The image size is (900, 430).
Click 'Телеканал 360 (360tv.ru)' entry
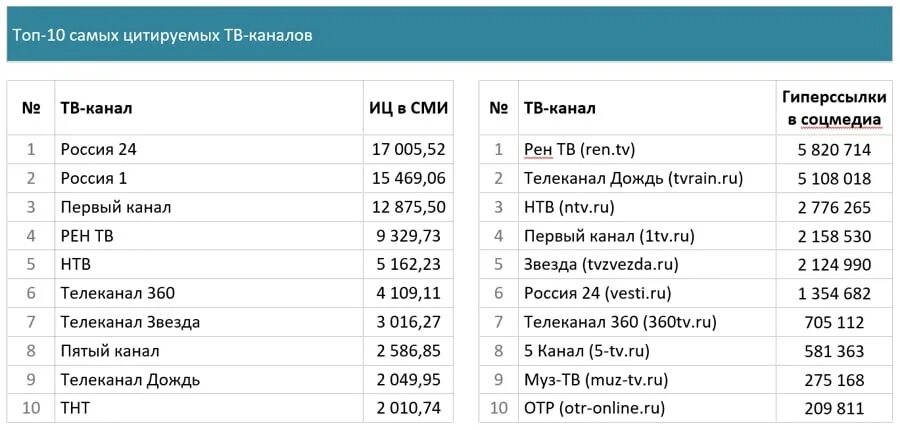pos(620,322)
